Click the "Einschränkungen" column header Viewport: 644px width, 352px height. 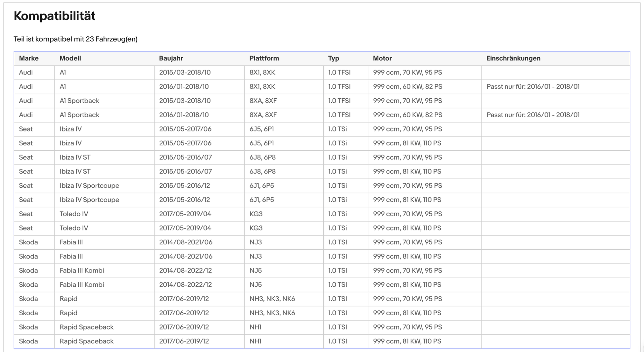(513, 58)
